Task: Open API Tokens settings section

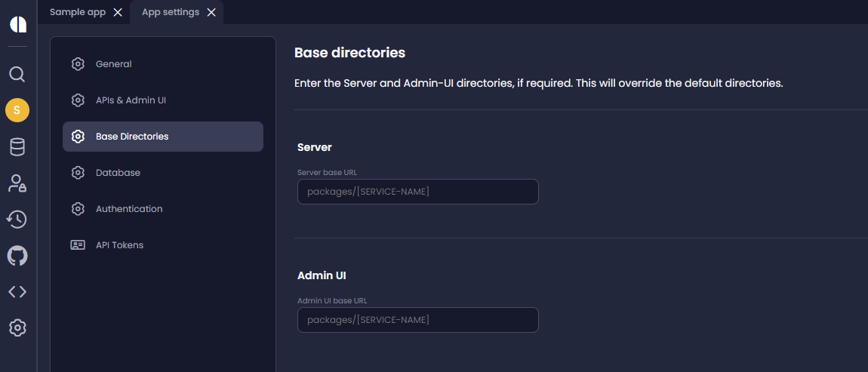Action: (119, 245)
